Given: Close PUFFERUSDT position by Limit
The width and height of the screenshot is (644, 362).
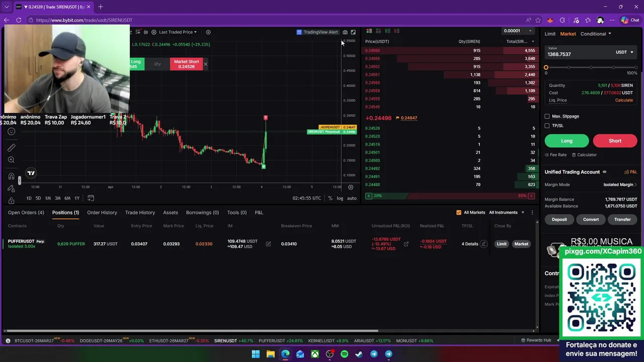Looking at the screenshot, I should point(502,244).
